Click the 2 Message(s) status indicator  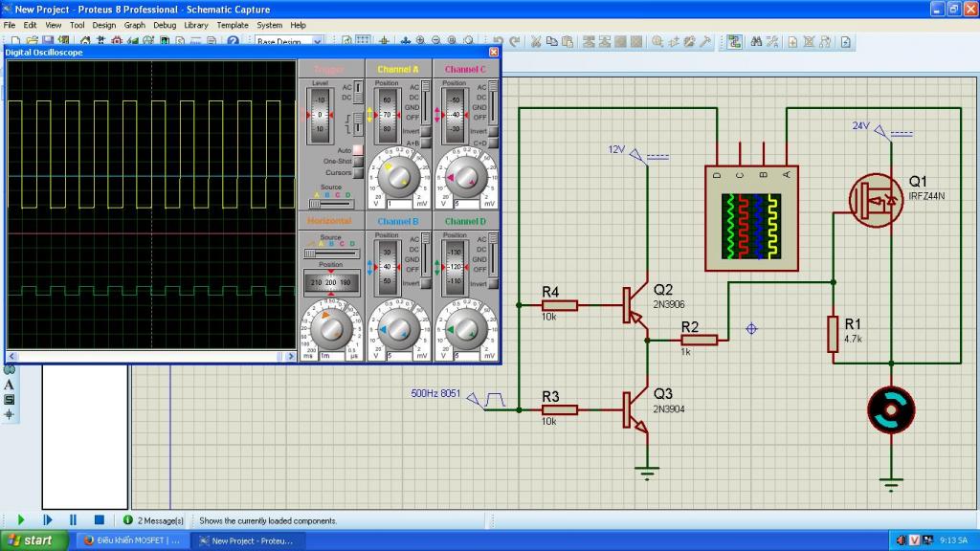coord(153,520)
